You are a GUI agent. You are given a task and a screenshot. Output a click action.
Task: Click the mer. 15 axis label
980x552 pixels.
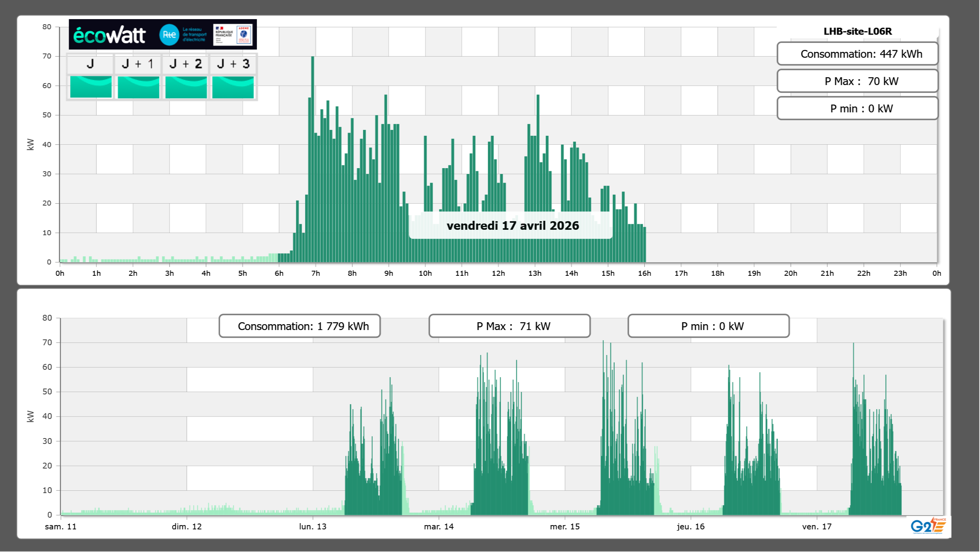pos(564,527)
